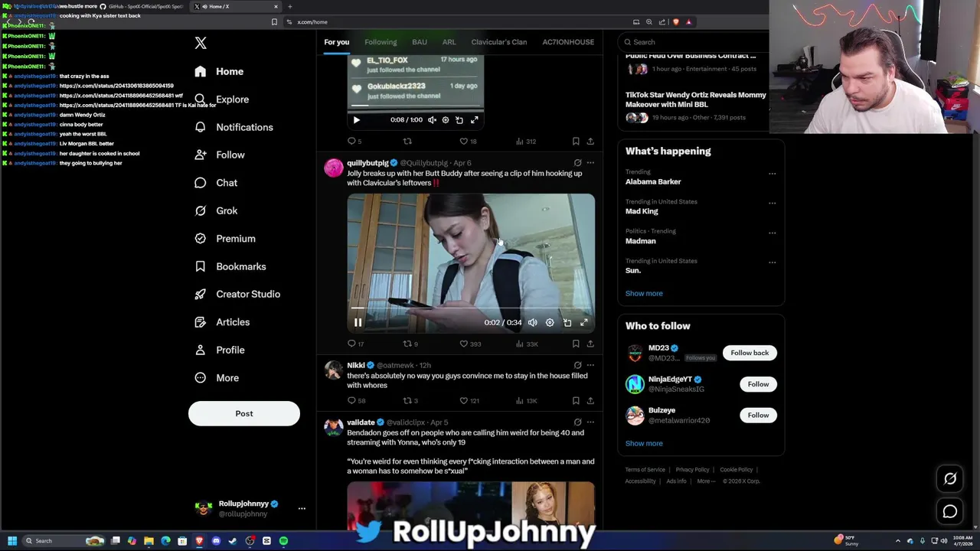Click the X logo in sidebar
980x551 pixels.
tap(201, 43)
